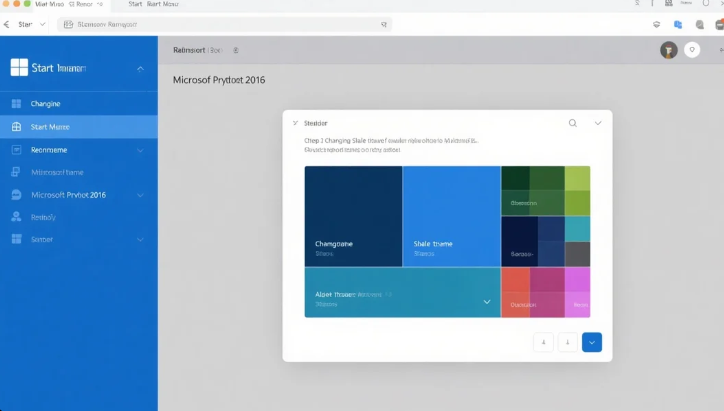Collapse the Steider dialog left chevron
This screenshot has height=411, width=724.
(295, 123)
